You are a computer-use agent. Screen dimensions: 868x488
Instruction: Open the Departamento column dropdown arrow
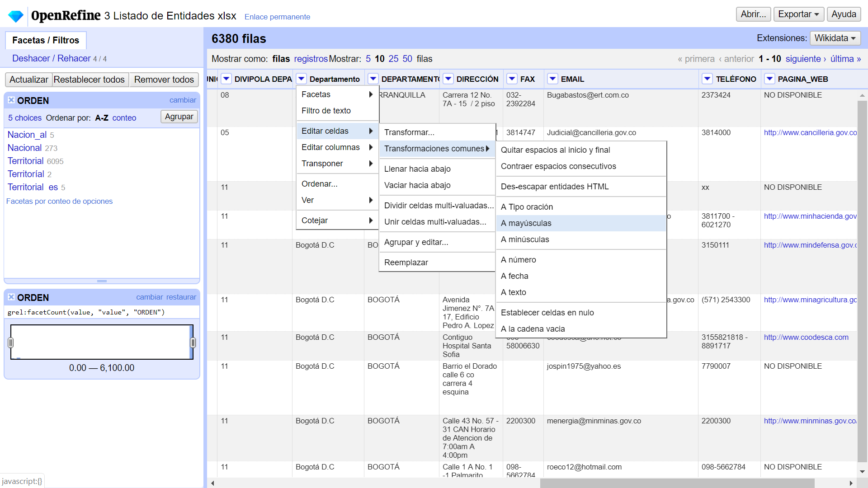(302, 79)
